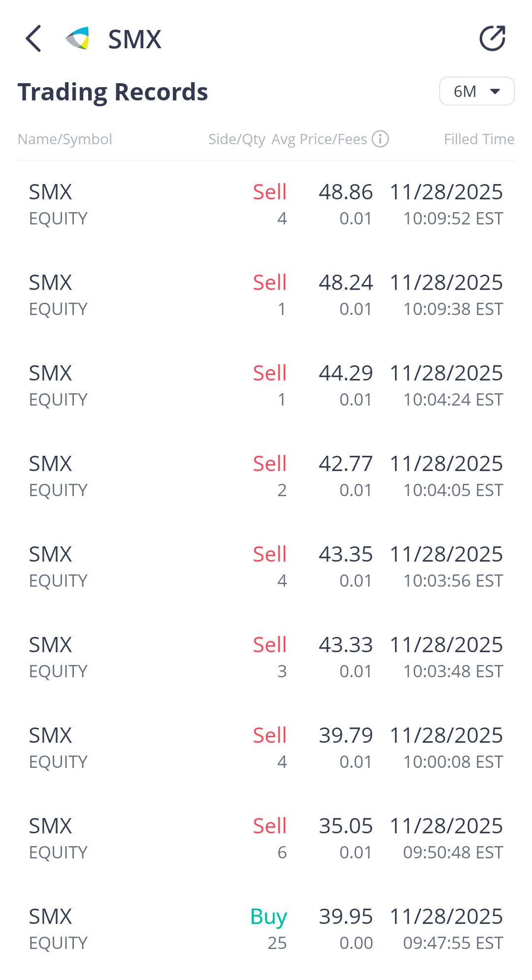Open the Sell record at 43.33

pyautogui.click(x=266, y=658)
